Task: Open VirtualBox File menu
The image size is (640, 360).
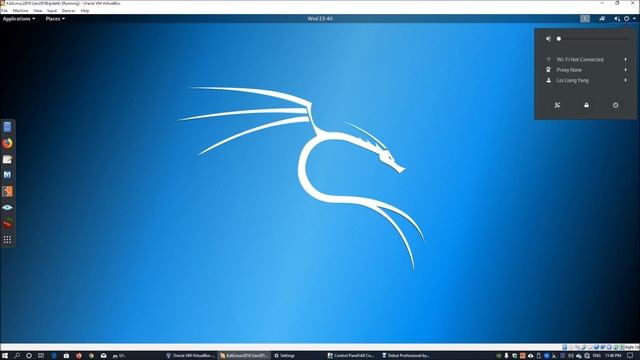Action: click(4, 11)
